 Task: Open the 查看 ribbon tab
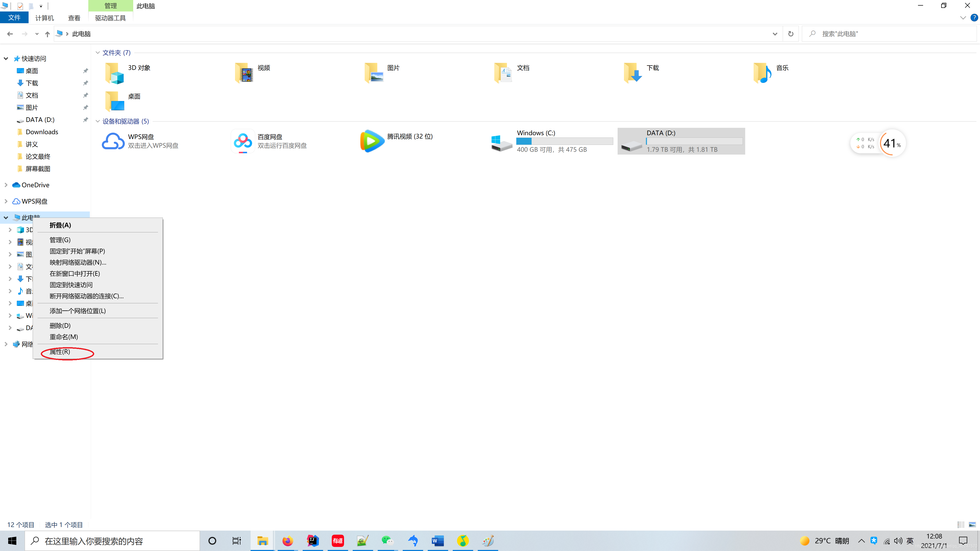click(x=74, y=18)
